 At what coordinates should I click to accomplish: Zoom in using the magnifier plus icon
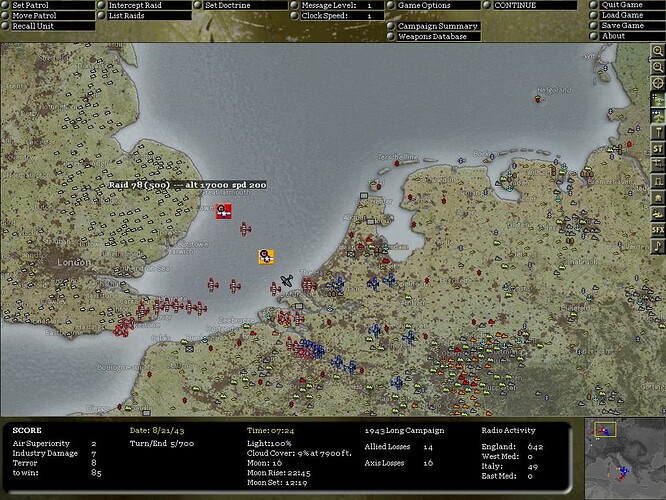click(658, 51)
